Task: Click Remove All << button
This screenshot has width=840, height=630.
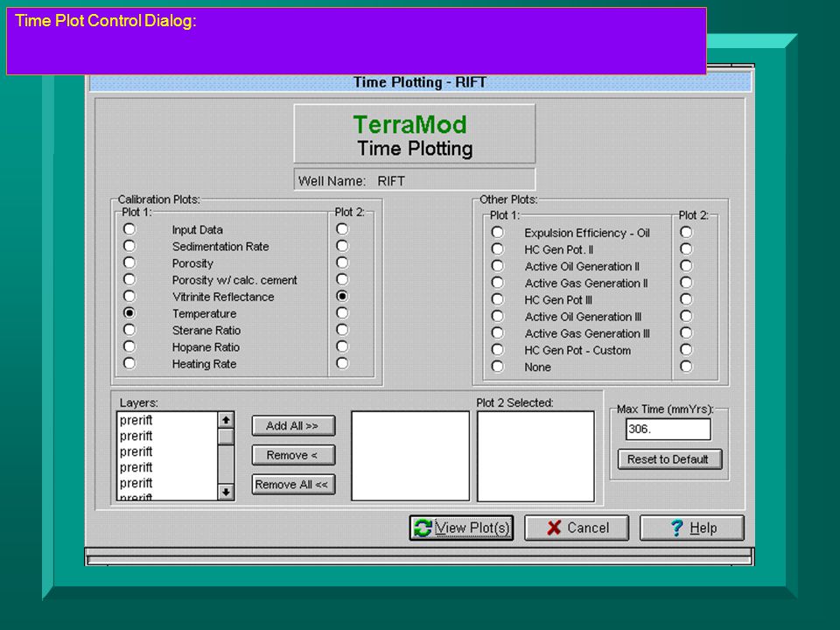Action: pyautogui.click(x=294, y=484)
